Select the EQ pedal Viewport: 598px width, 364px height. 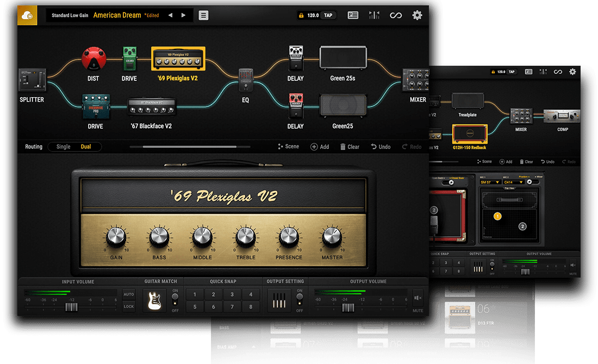pyautogui.click(x=246, y=80)
